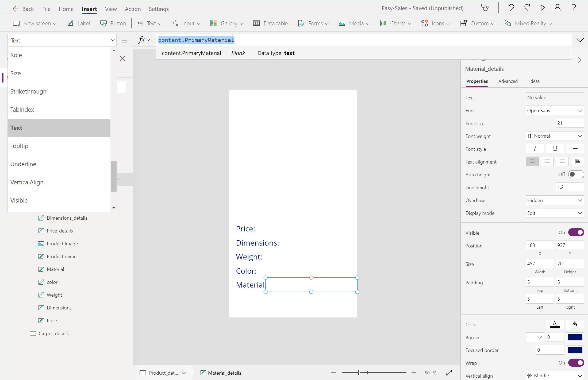Click the Font size field

coord(570,123)
